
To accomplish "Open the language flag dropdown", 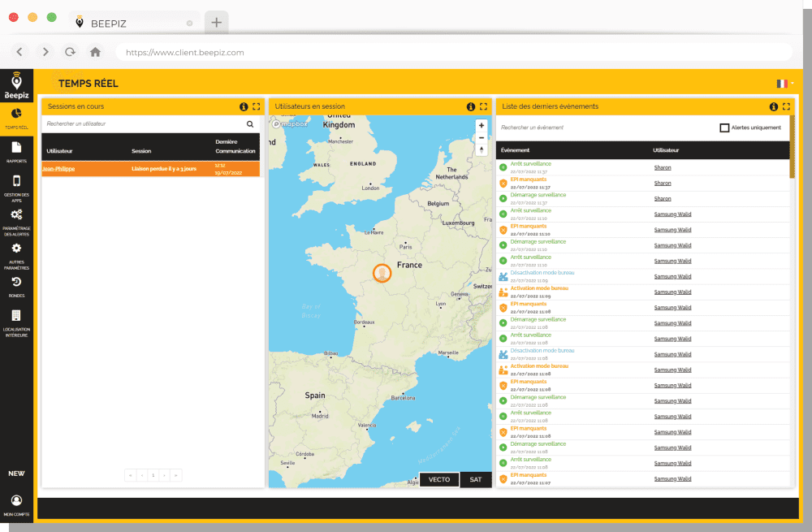I will click(x=784, y=84).
